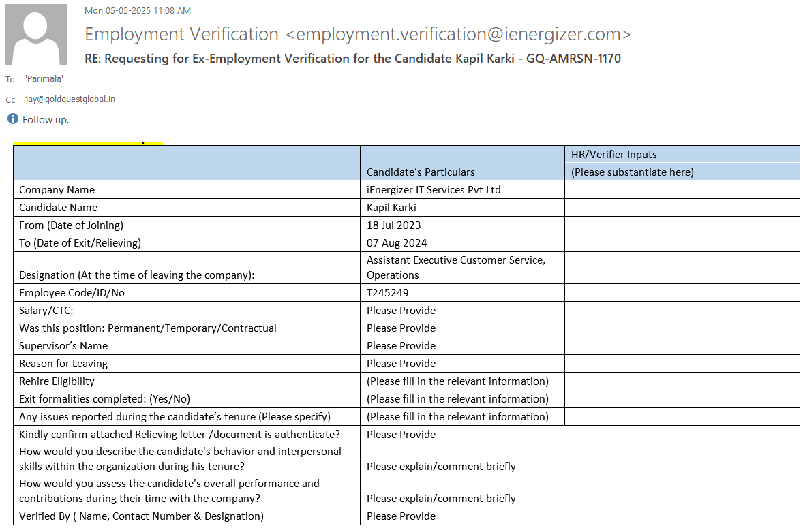
Task: Click the Assistant Executive Customer Service designation cell
Action: [x=455, y=267]
